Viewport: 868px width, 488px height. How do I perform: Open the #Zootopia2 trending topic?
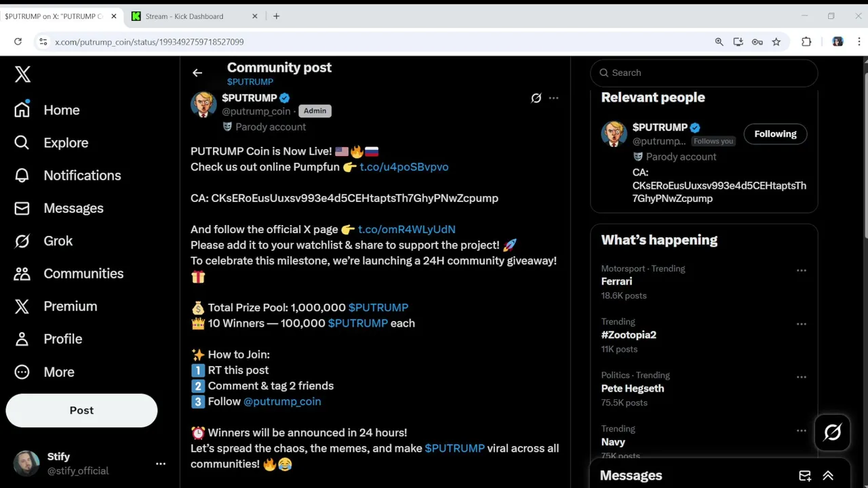coord(629,335)
